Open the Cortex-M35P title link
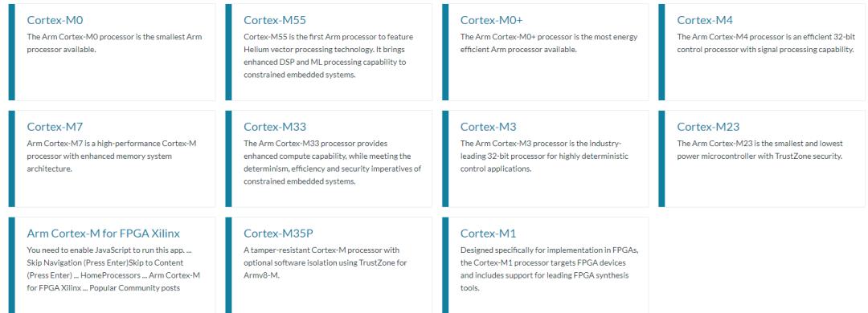The image size is (868, 313). tap(278, 234)
